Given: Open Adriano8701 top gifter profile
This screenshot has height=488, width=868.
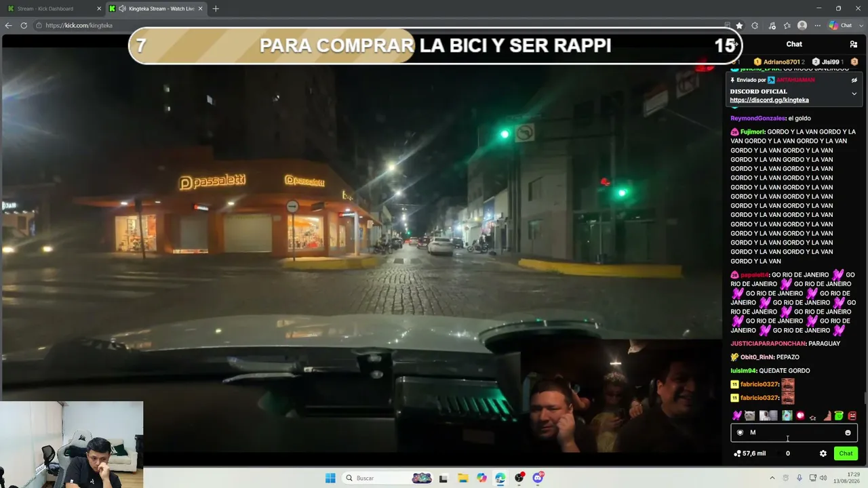Looking at the screenshot, I should [779, 62].
